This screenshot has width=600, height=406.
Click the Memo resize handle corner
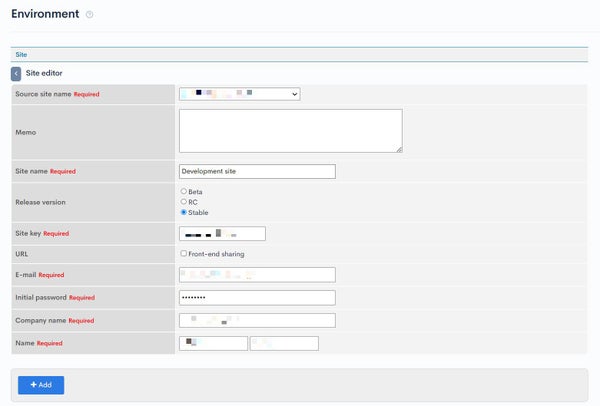point(399,150)
